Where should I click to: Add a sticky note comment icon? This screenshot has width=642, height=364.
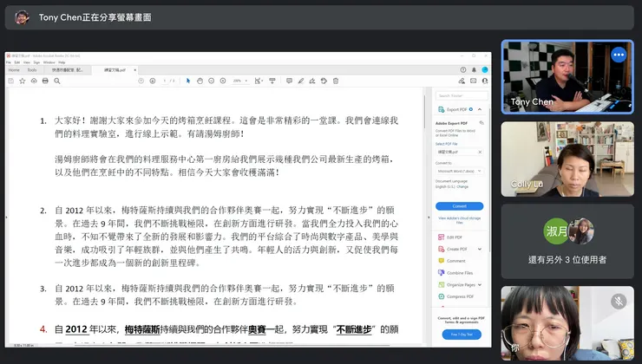(290, 81)
